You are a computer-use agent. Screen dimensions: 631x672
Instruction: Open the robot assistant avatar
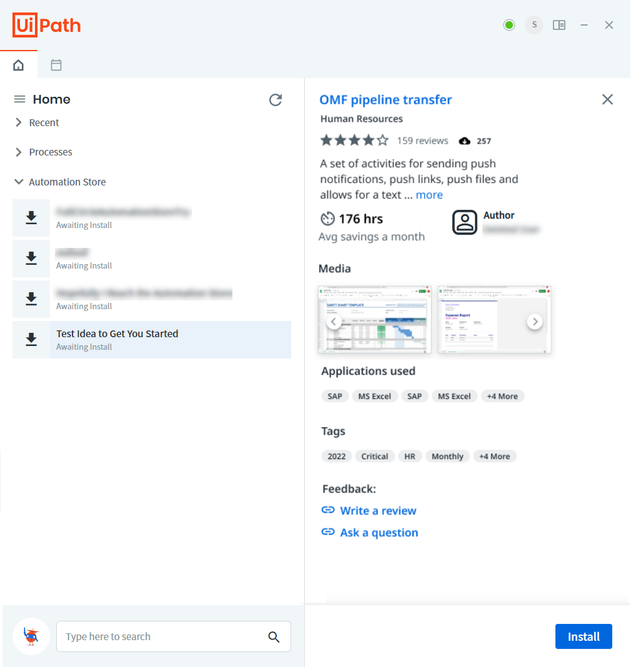coord(31,636)
